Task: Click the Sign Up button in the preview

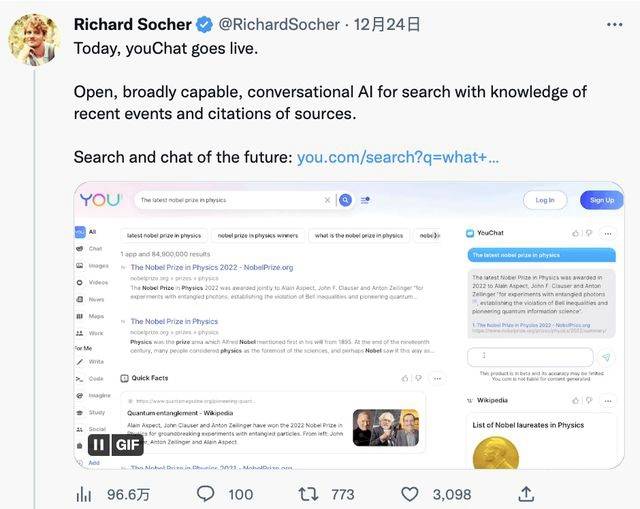Action: (x=601, y=200)
